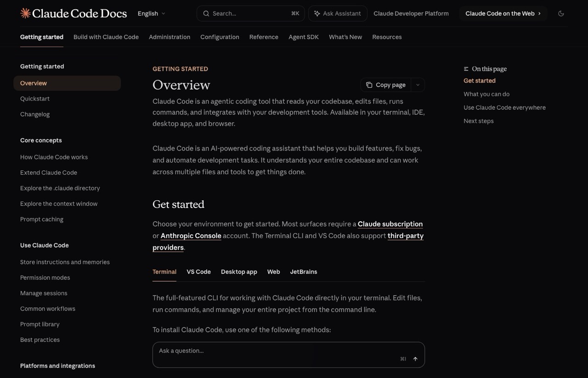Select the Desktop app environment tab
Screen dimensions: 588x378
click(239, 272)
